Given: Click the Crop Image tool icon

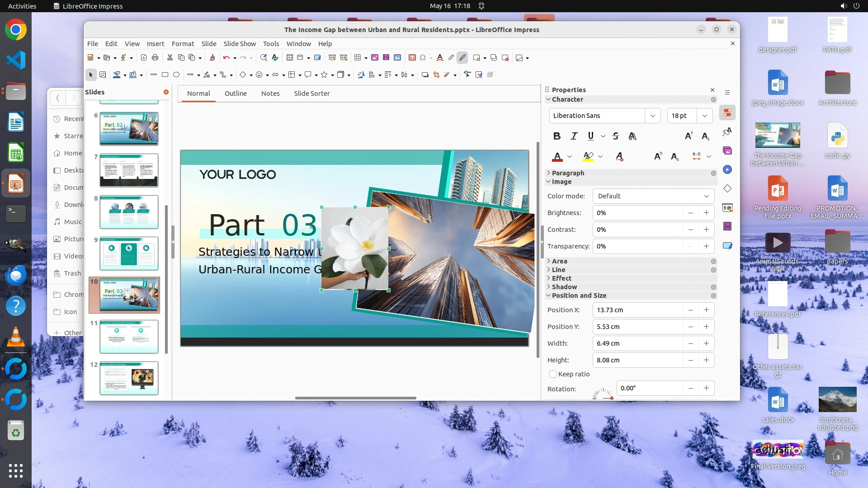Looking at the screenshot, I should pyautogui.click(x=436, y=75).
